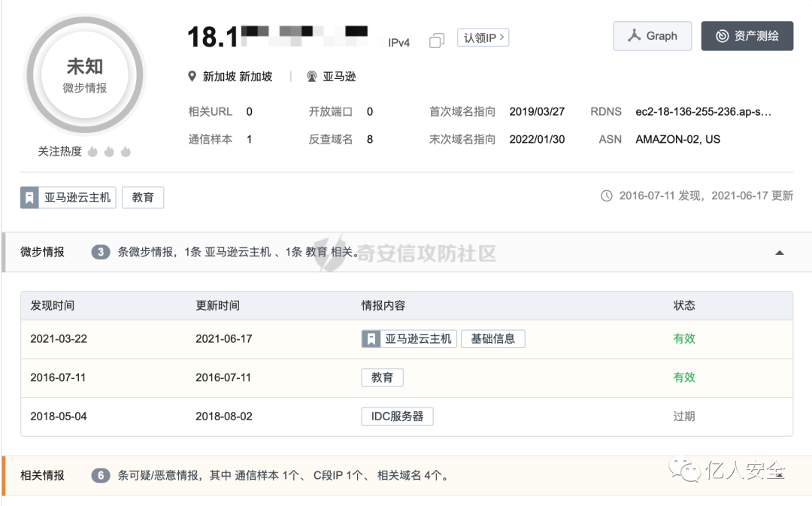This screenshot has height=506, width=812.
Task: Click the 状态 column header
Action: coord(684,305)
